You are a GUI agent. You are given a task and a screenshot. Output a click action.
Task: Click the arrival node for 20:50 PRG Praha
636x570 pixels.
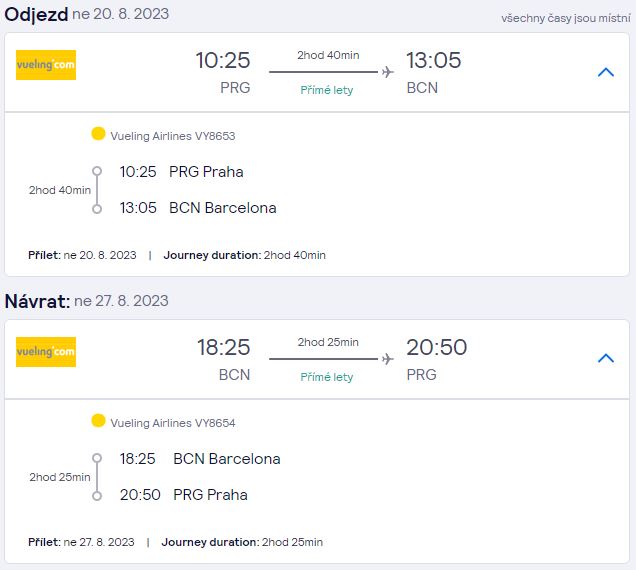[97, 496]
